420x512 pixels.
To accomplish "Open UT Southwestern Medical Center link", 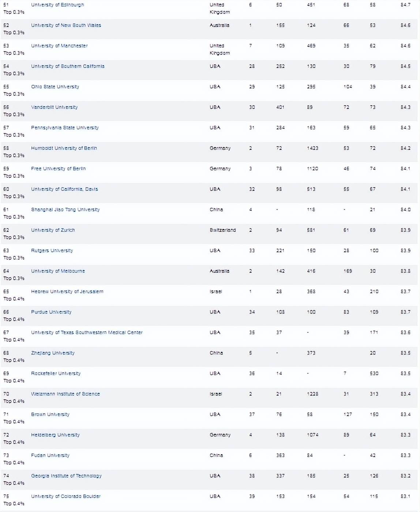I will 87,332.
